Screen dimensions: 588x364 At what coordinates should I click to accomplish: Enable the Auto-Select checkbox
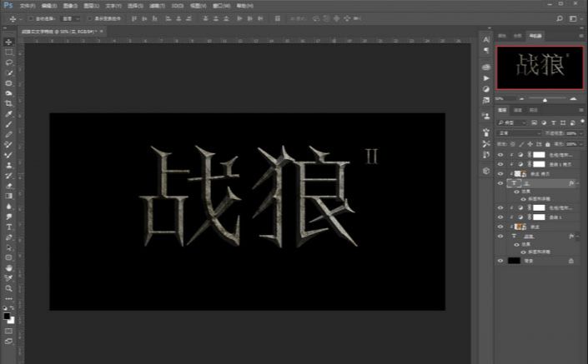point(31,18)
